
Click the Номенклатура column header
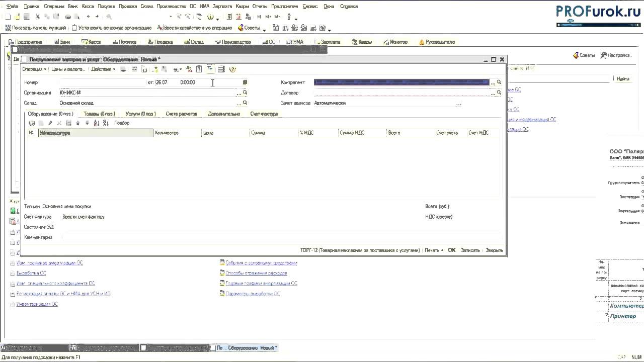pos(95,133)
